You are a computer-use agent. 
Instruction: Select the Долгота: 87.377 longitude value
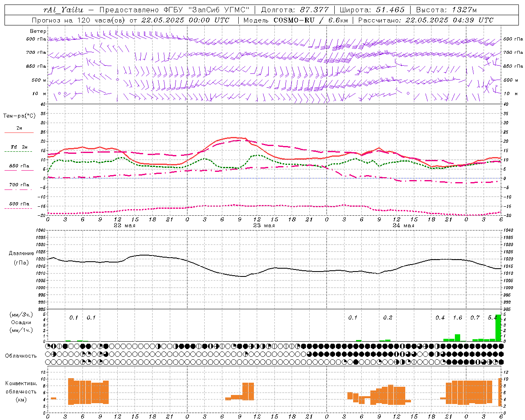[x=295, y=10]
